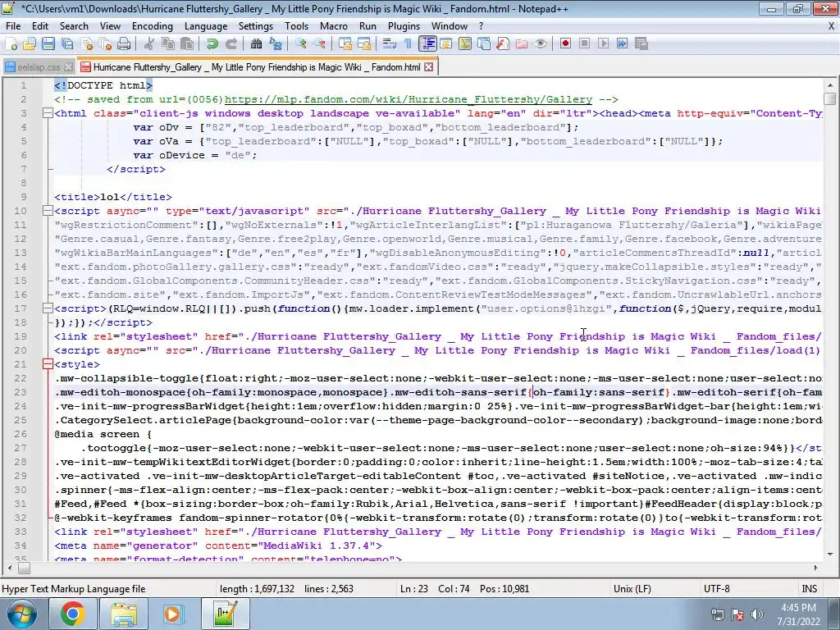Image resolution: width=840 pixels, height=630 pixels.
Task: Open Google Chrome from the taskbar
Action: point(72,614)
